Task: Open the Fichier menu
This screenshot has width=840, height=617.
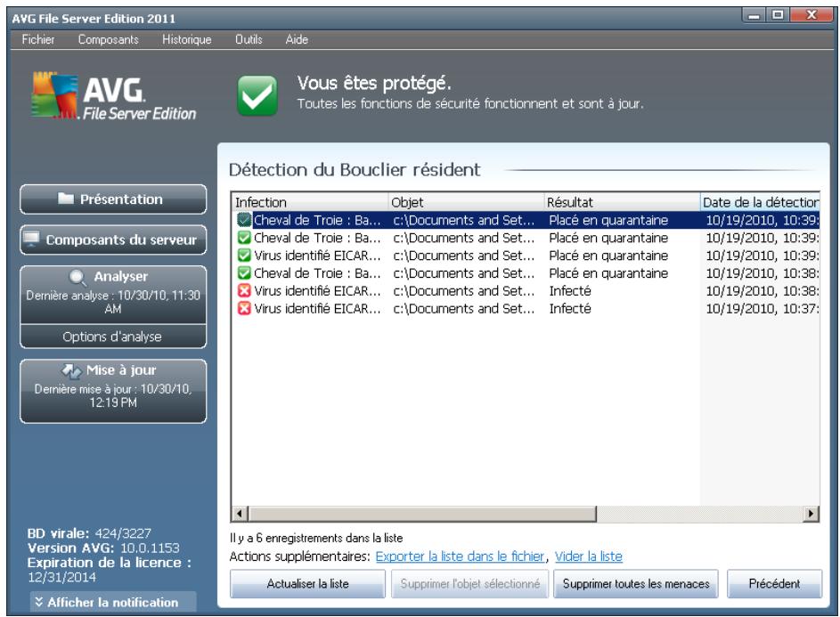Action: [38, 39]
